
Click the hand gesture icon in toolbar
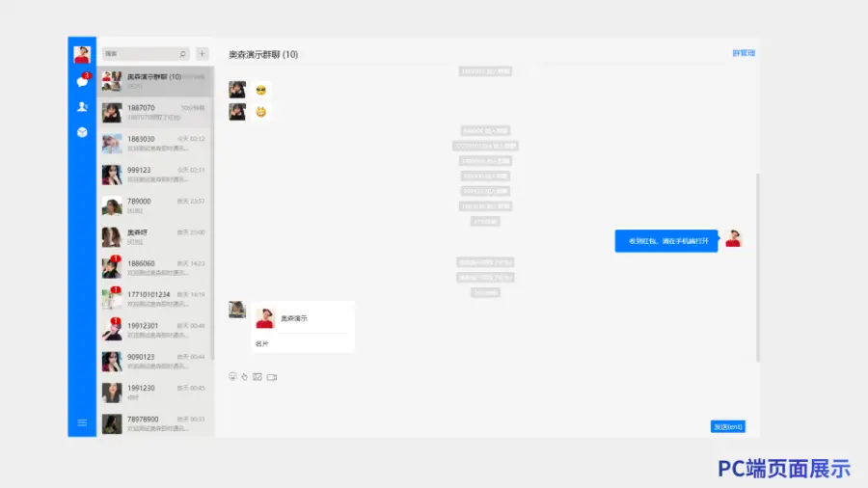[x=245, y=376]
